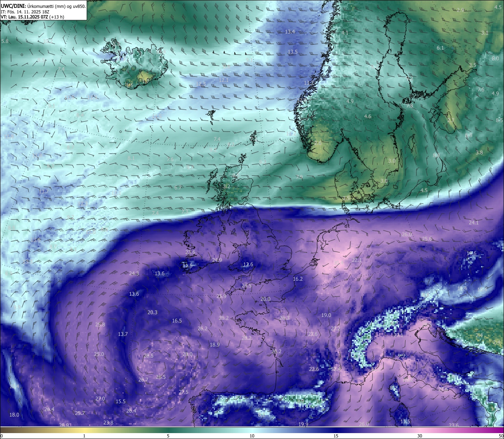Click the 27.0 value in the southwest Atlantic
Screen dimensions: 504x439
(100, 399)
